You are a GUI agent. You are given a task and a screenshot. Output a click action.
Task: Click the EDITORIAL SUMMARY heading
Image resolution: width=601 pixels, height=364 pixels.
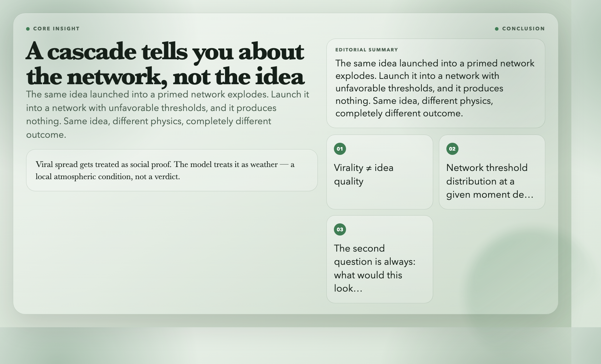(x=366, y=50)
